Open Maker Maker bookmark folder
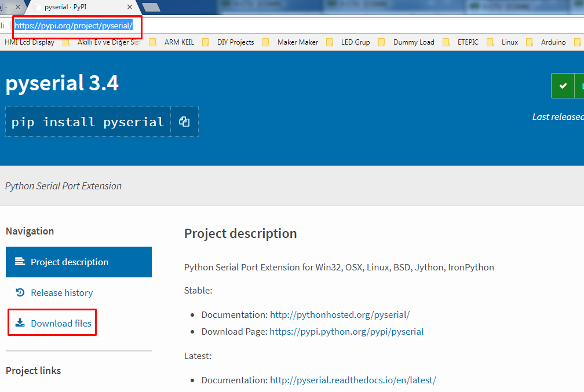 [x=298, y=42]
